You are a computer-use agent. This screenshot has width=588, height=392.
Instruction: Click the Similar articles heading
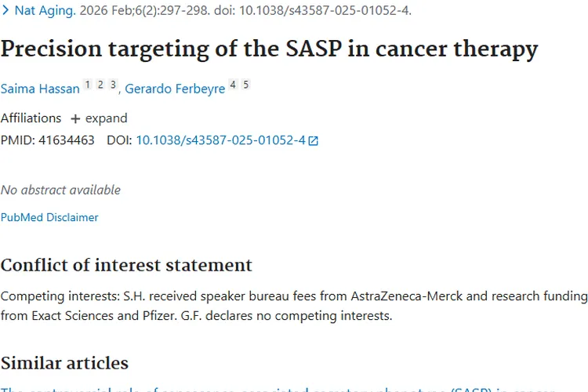coord(64,363)
